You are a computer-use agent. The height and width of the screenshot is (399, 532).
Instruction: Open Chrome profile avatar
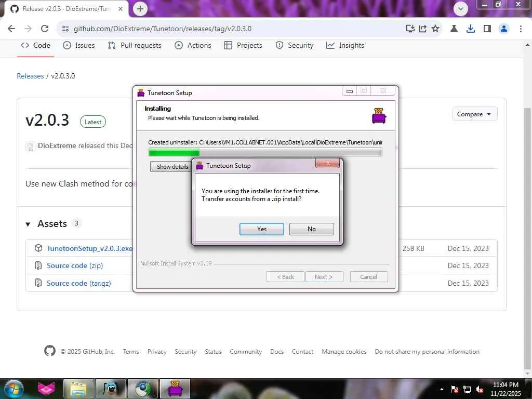[x=504, y=29]
